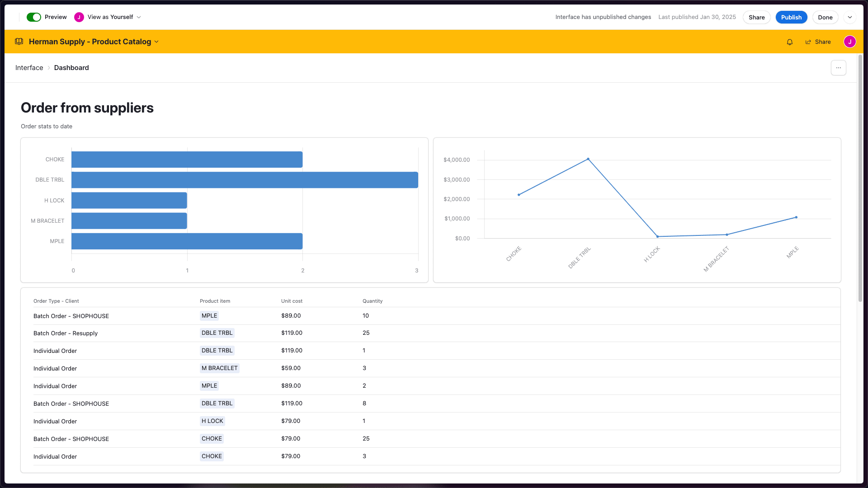The width and height of the screenshot is (868, 488).
Task: Click the share arrow icon in yellow bar
Action: [808, 42]
